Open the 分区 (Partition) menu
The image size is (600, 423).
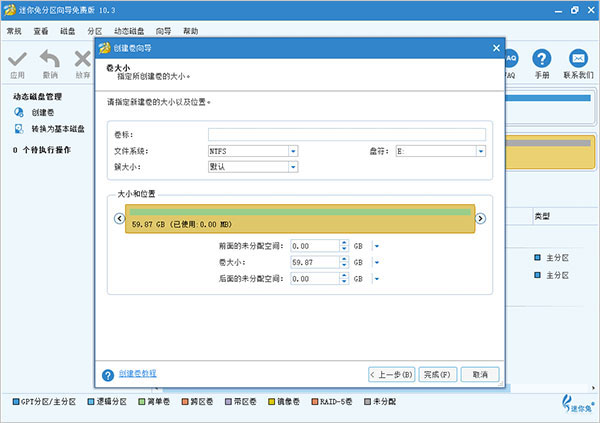pyautogui.click(x=95, y=31)
